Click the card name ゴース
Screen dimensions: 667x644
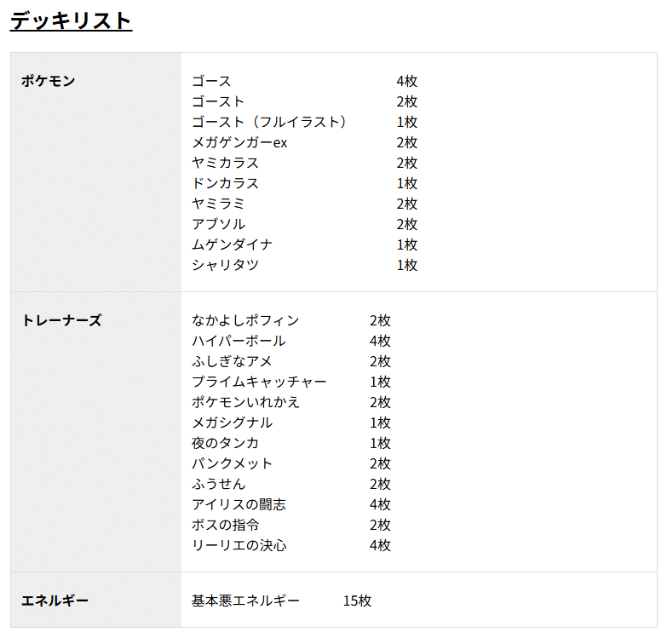point(211,81)
